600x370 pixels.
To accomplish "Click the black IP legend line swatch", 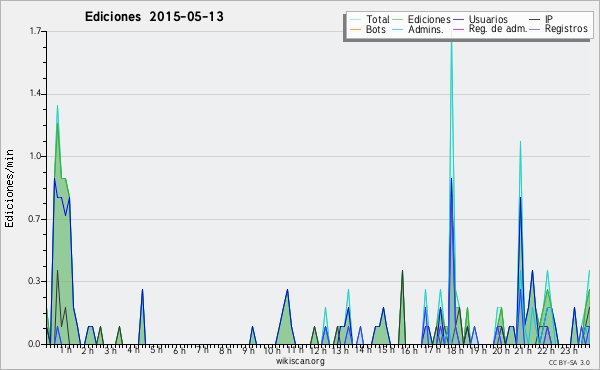I will click(x=535, y=20).
